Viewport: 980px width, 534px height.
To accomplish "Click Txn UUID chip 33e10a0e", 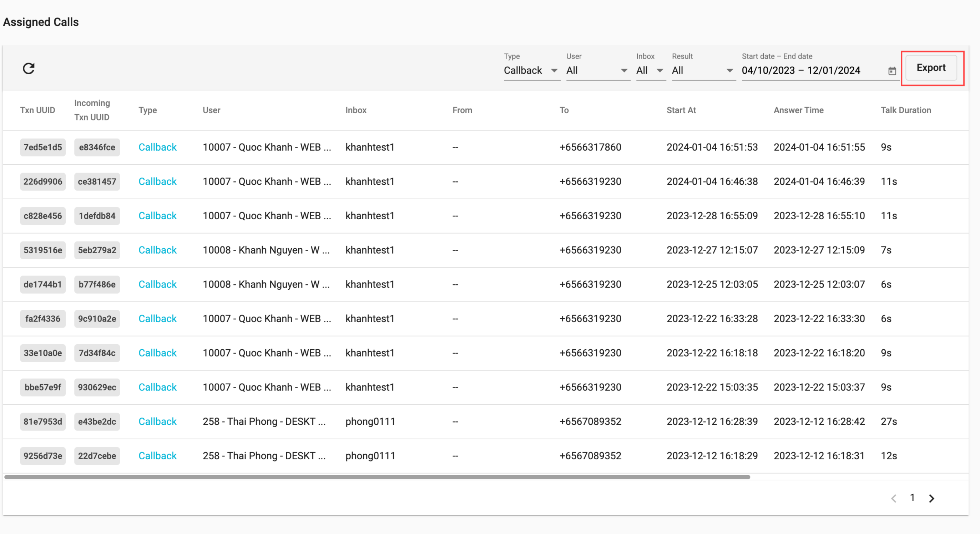I will click(x=42, y=353).
